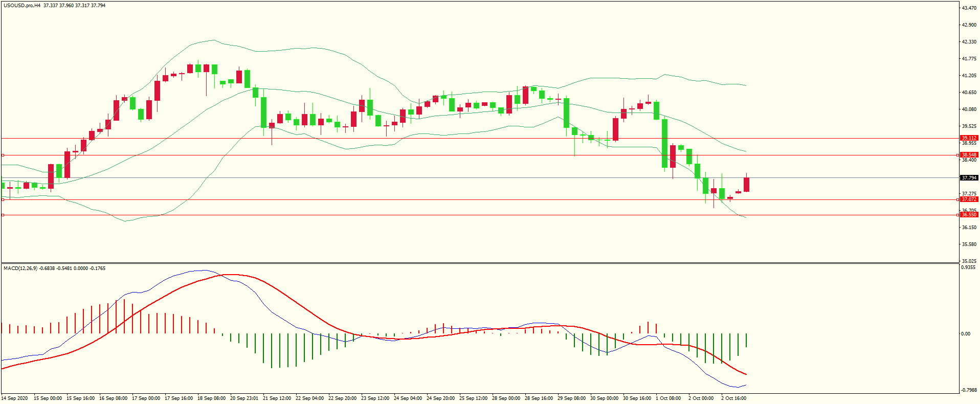Screen dimensions: 980x404
Task: Click the 0.9355 value on MACD scale
Action: point(968,267)
